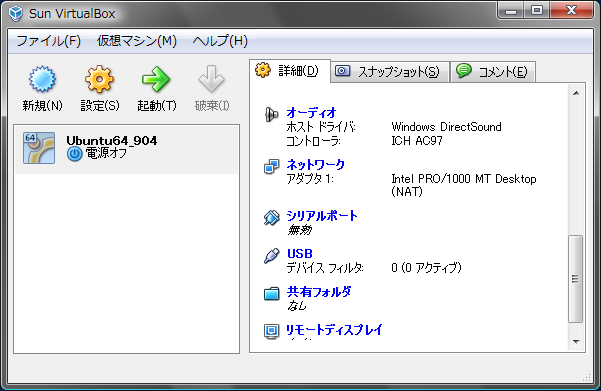
Task: Open the 仮想マシン(M) menu
Action: point(137,41)
